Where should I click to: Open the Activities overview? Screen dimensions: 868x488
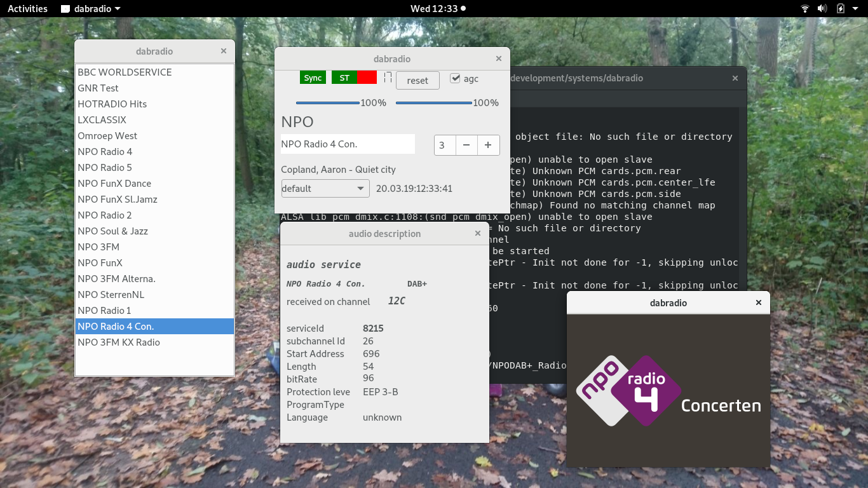pyautogui.click(x=27, y=8)
